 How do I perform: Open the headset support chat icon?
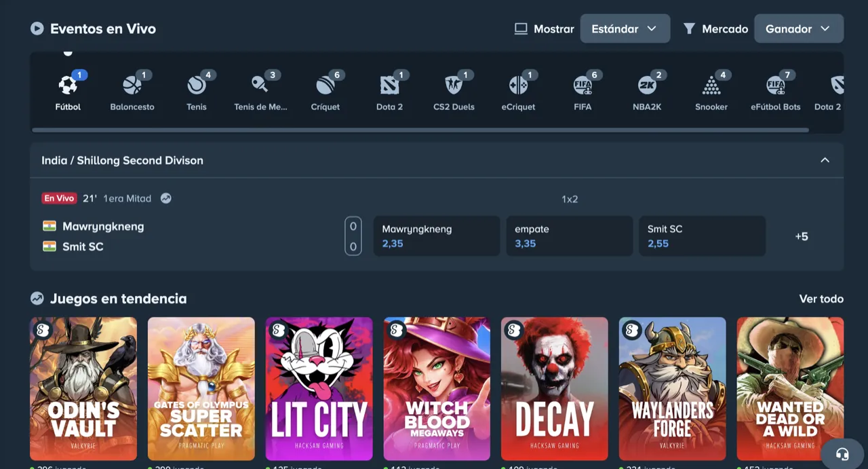pyautogui.click(x=843, y=454)
